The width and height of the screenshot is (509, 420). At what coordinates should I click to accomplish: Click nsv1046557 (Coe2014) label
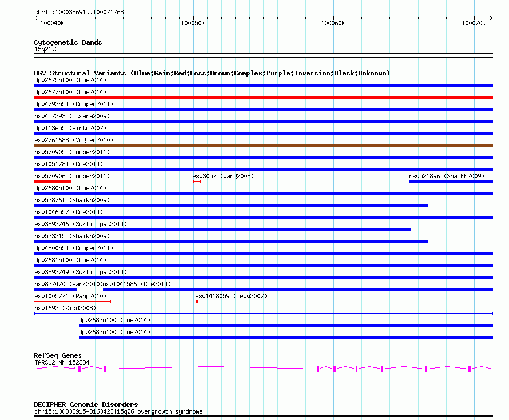[x=69, y=212]
